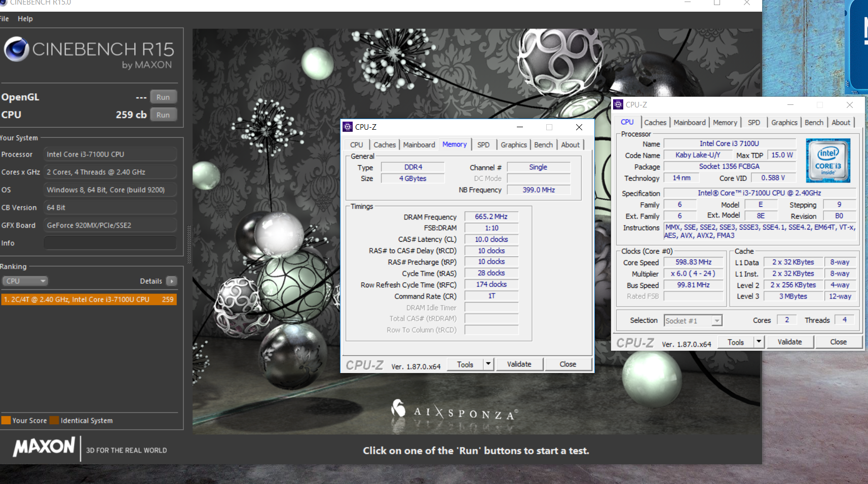Switch to the About tab in the Memory window
This screenshot has height=484, width=868.
tap(571, 145)
